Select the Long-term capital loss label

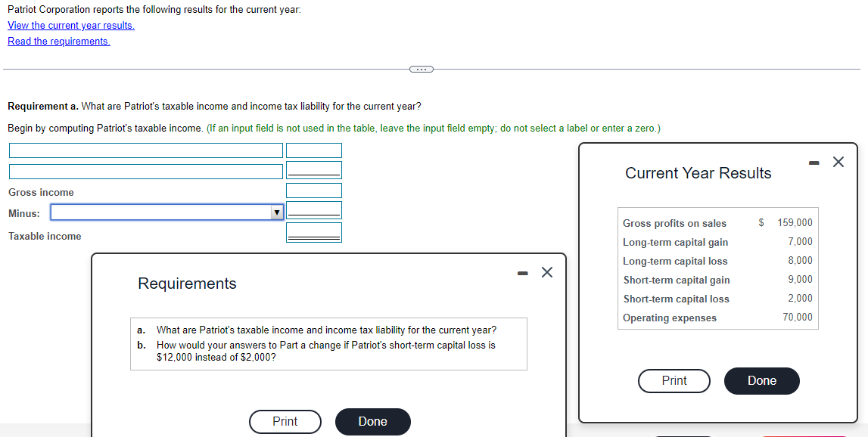(x=675, y=261)
